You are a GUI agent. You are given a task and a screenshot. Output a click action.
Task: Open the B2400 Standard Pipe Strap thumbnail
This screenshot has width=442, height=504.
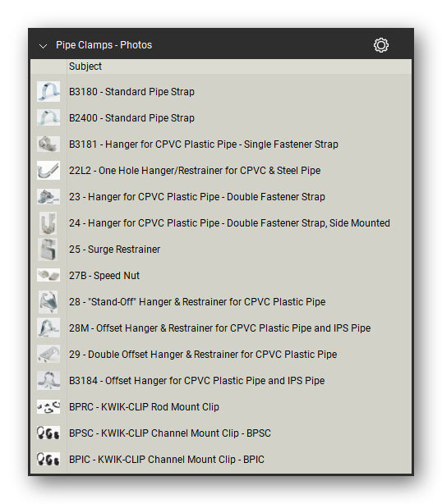48,117
